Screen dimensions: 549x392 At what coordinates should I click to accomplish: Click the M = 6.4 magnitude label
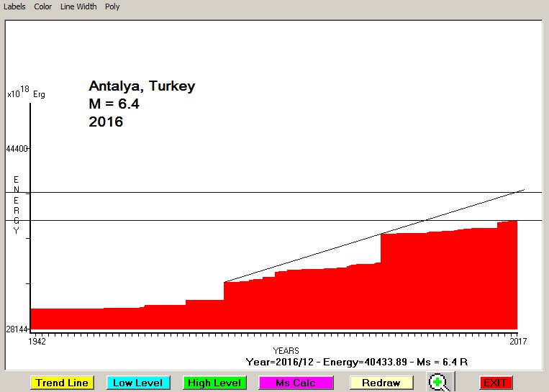pos(114,104)
